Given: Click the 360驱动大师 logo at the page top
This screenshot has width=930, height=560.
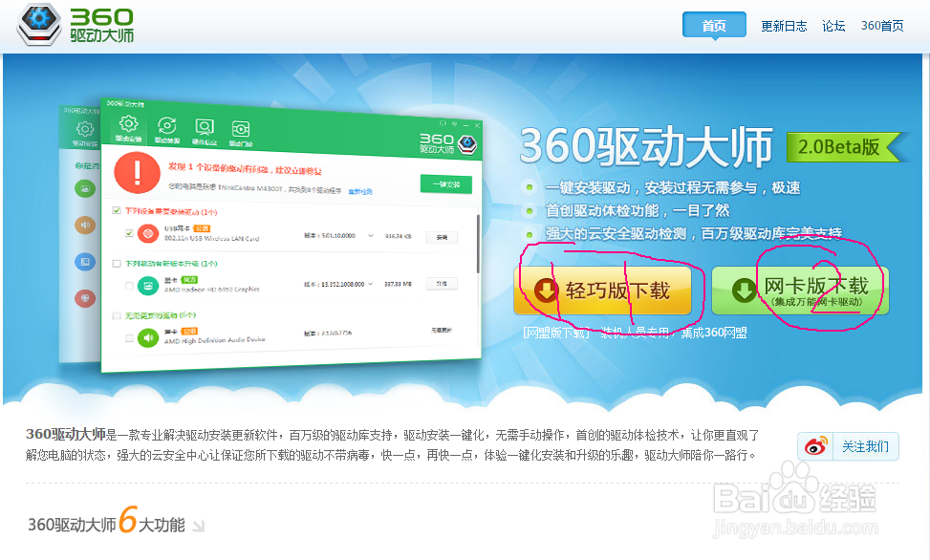Looking at the screenshot, I should (76, 25).
